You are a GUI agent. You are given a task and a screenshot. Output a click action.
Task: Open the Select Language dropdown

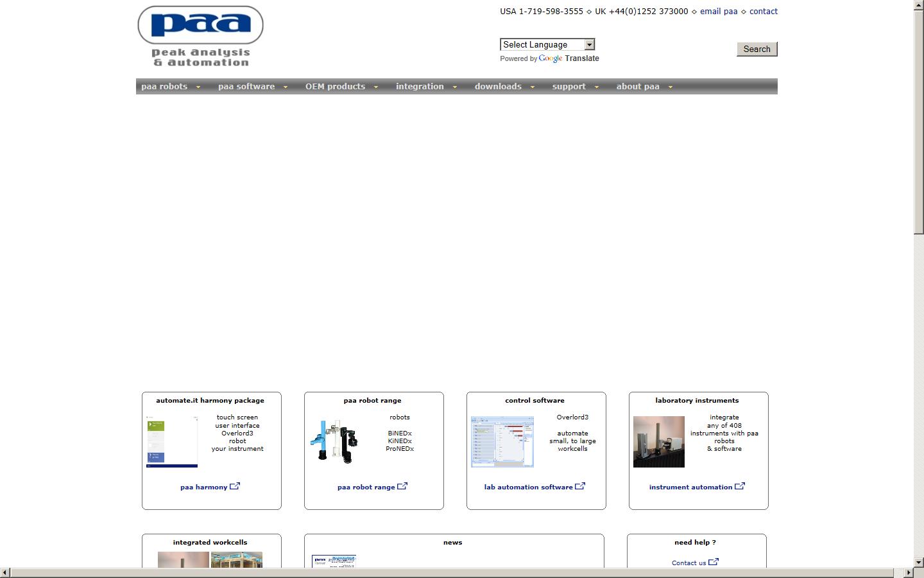[x=547, y=44]
